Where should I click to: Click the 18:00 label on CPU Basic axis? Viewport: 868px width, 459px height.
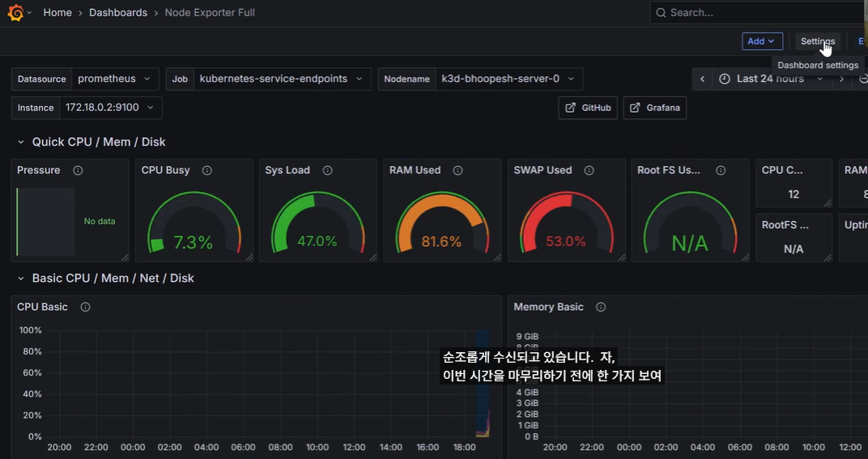click(x=464, y=448)
